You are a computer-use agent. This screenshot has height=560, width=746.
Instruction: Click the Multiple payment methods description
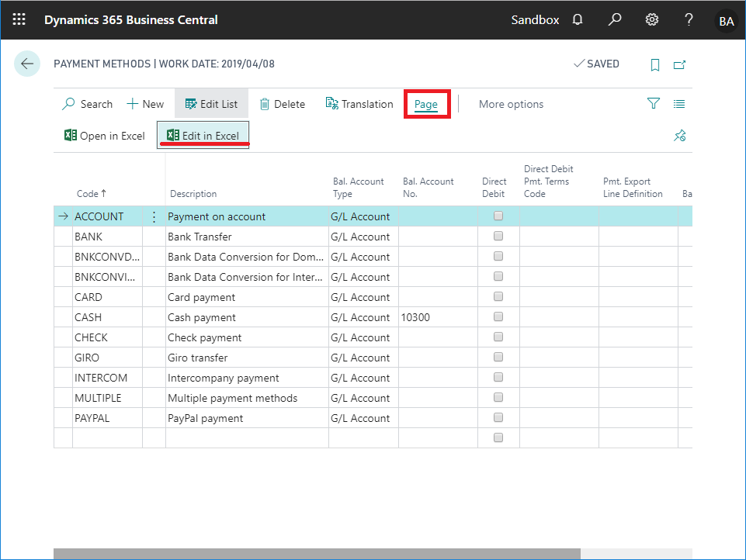[x=247, y=398]
